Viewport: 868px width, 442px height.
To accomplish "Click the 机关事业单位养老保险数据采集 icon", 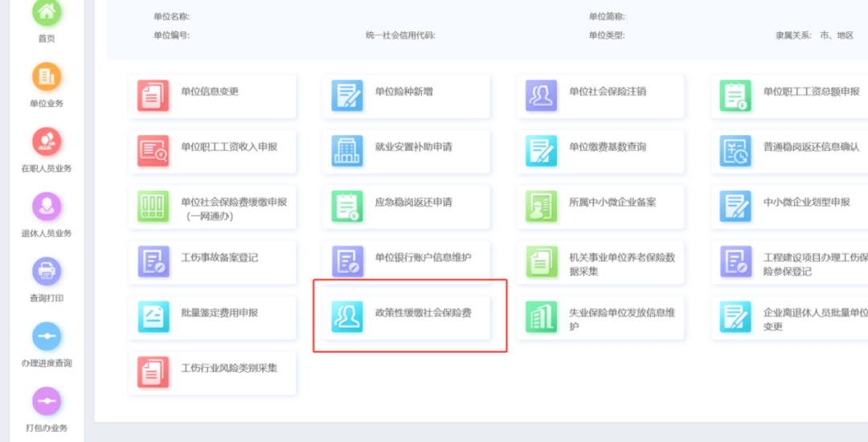I will click(x=541, y=262).
